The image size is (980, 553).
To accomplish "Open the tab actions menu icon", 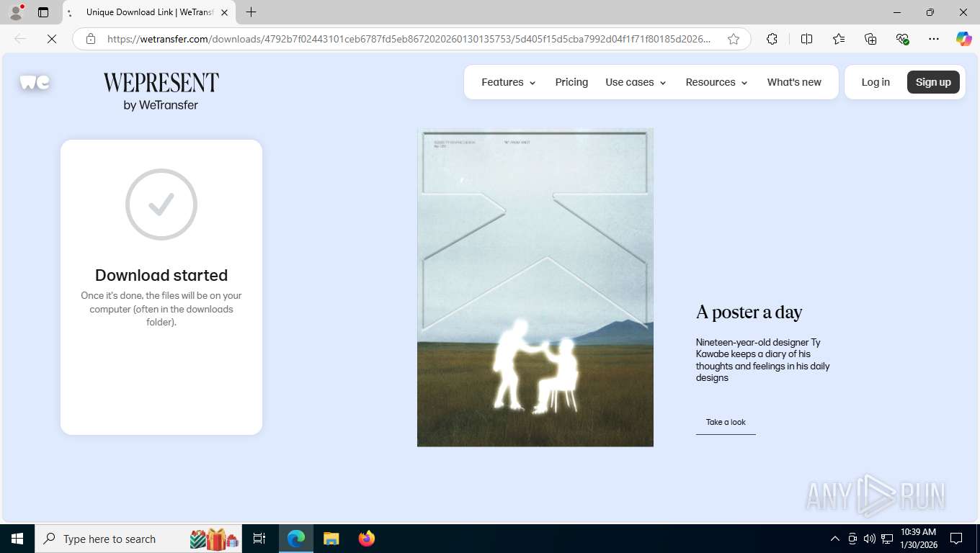I will [x=43, y=12].
